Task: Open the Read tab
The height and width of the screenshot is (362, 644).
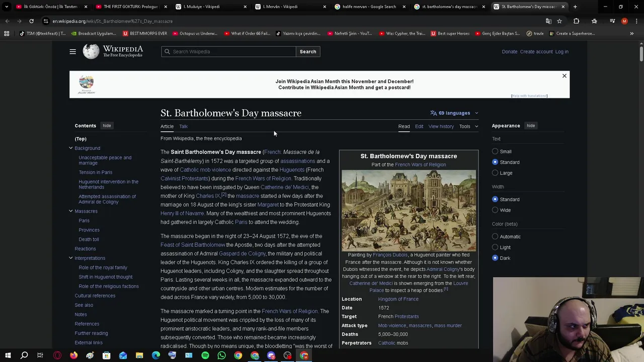Action: 404,126
